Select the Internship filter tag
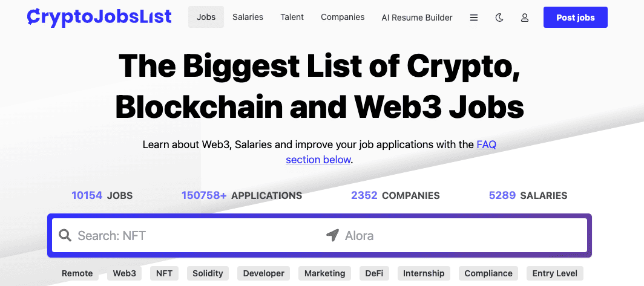644x286 pixels. click(424, 273)
